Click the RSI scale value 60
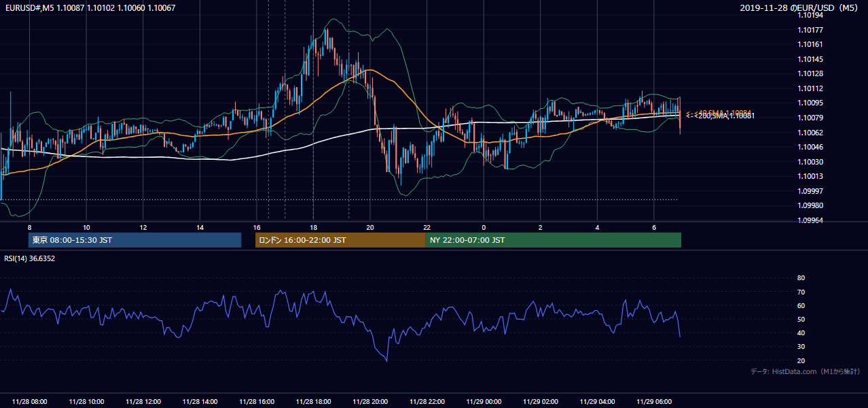The image size is (868, 408). coord(801,305)
